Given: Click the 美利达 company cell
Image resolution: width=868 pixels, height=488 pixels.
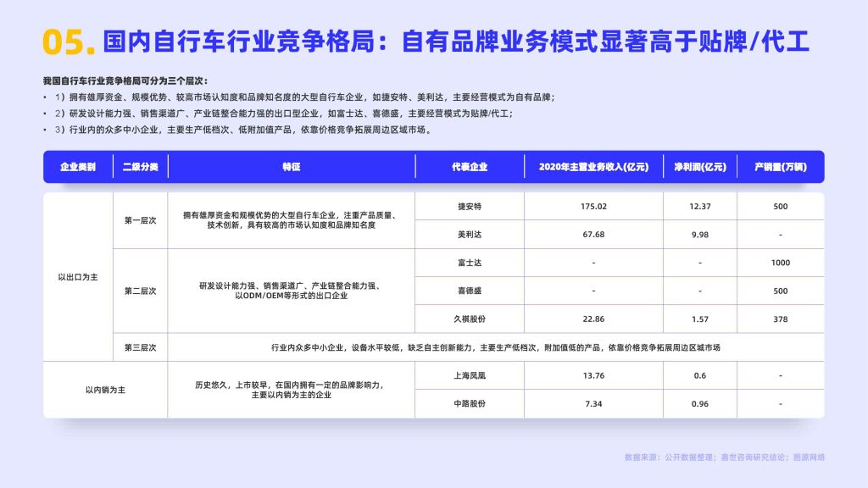Looking at the screenshot, I should (470, 235).
